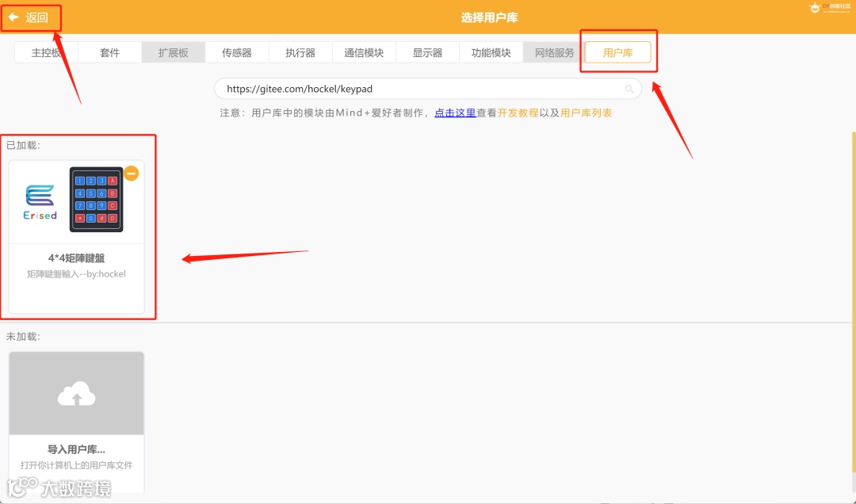Open the 用户库 tab
The image size is (856, 504).
coord(618,52)
